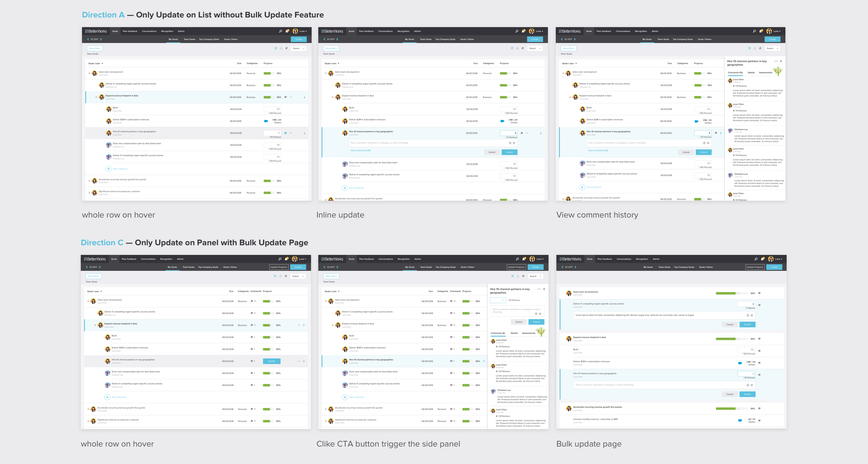Open Goals I follow tab in Inline update screen
Viewport: 868px width, 464px height.
pos(467,39)
